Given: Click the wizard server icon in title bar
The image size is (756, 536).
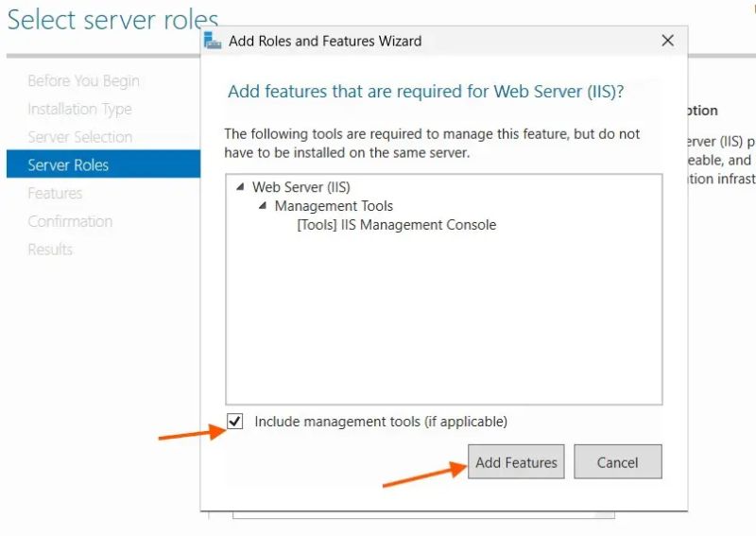Looking at the screenshot, I should point(212,41).
